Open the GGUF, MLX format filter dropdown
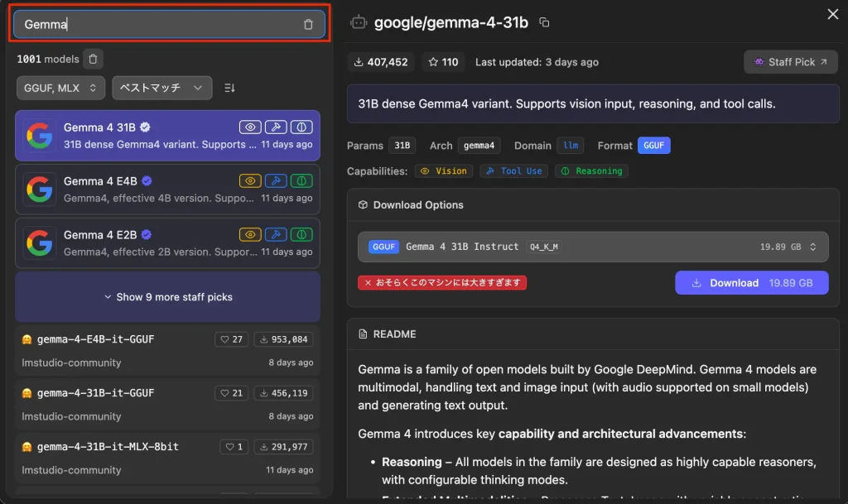This screenshot has width=848, height=504. click(60, 88)
